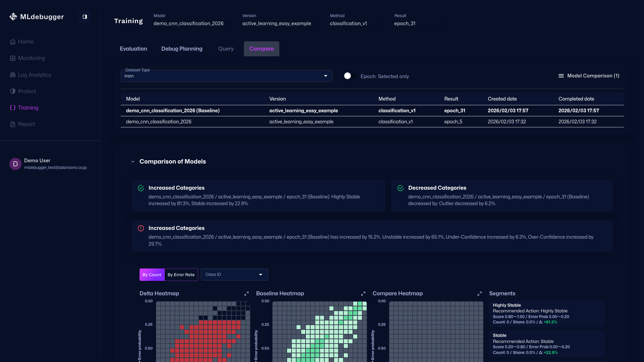Viewport: 644px width, 362px height.
Task: Switch to the Debug Planning tab
Action: [182, 49]
